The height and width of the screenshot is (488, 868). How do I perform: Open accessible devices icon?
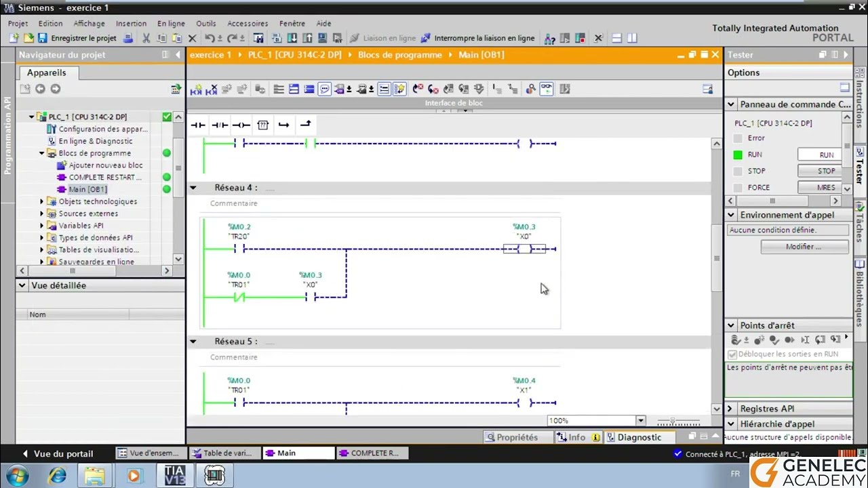pyautogui.click(x=550, y=39)
